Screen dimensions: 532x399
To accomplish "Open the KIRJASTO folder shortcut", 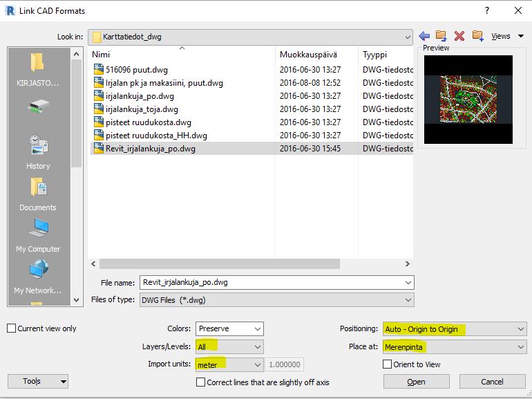I will click(38, 70).
